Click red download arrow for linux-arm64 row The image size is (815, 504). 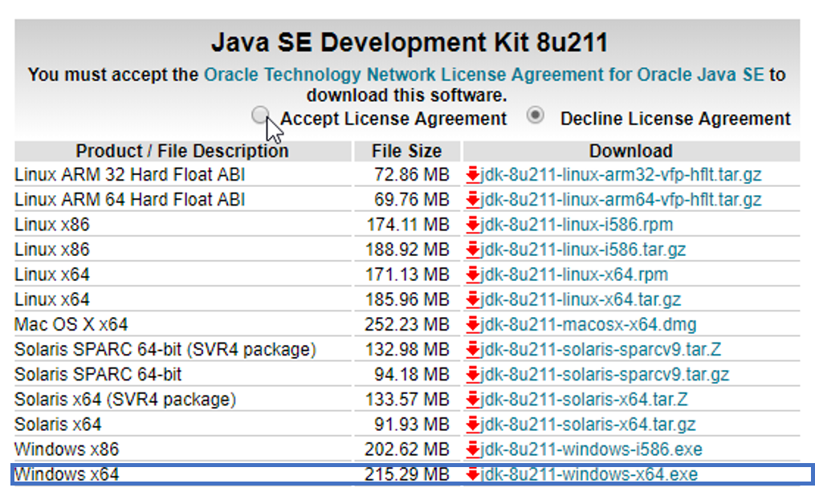[473, 200]
